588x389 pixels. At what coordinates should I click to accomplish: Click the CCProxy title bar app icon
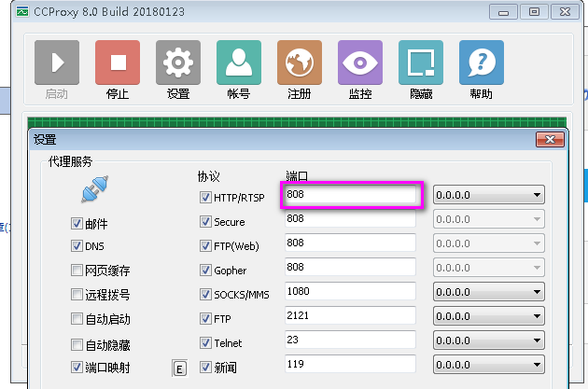[22, 12]
